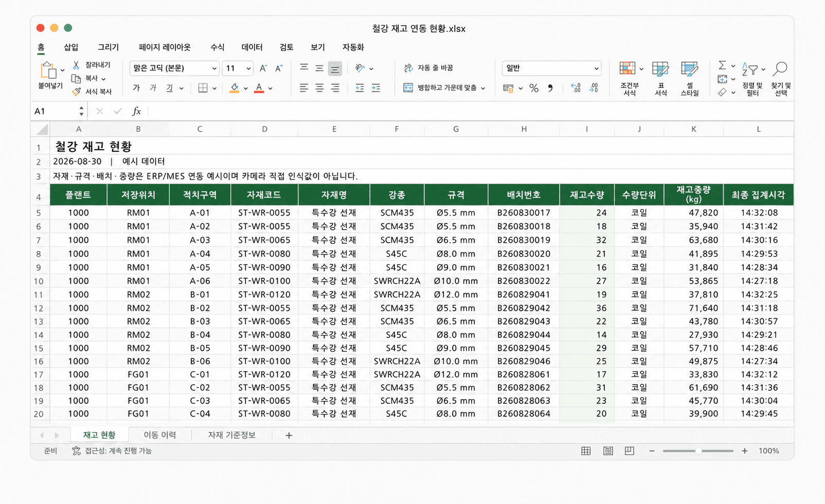Viewport: 825px width, 504px height.
Task: Click the Paste clipboard icon
Action: pyautogui.click(x=48, y=70)
